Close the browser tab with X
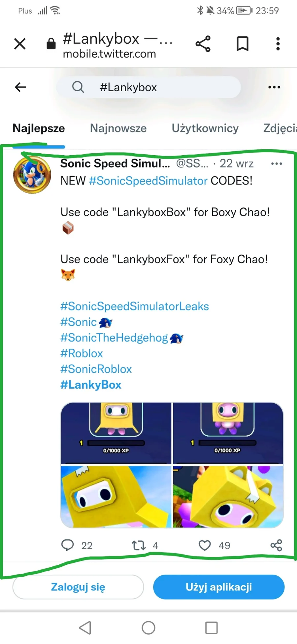 click(20, 44)
